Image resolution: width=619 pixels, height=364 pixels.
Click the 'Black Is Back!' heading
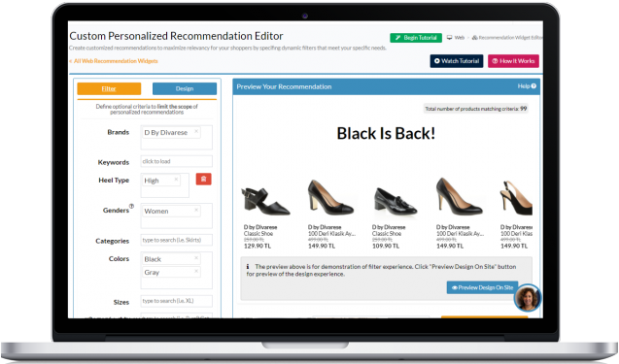pos(386,134)
